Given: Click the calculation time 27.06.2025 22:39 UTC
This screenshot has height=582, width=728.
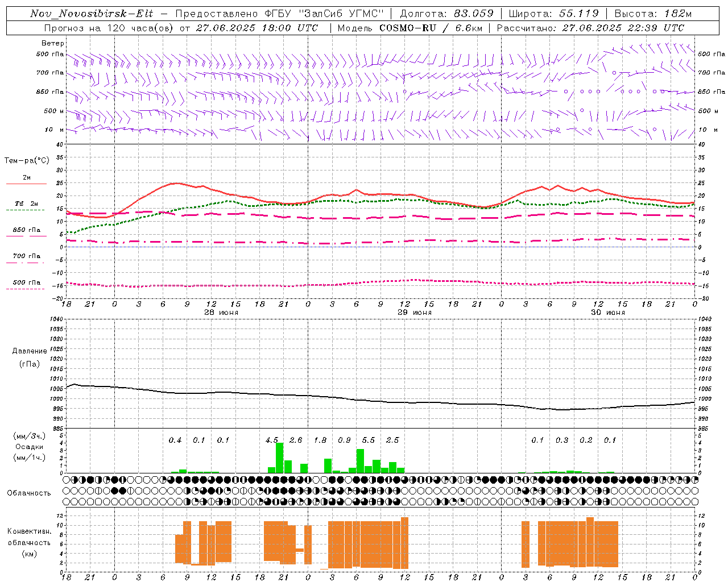Looking at the screenshot, I should tap(623, 28).
